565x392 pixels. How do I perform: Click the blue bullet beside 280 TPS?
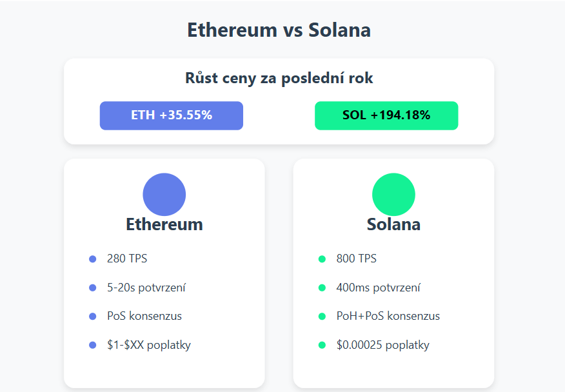92,259
